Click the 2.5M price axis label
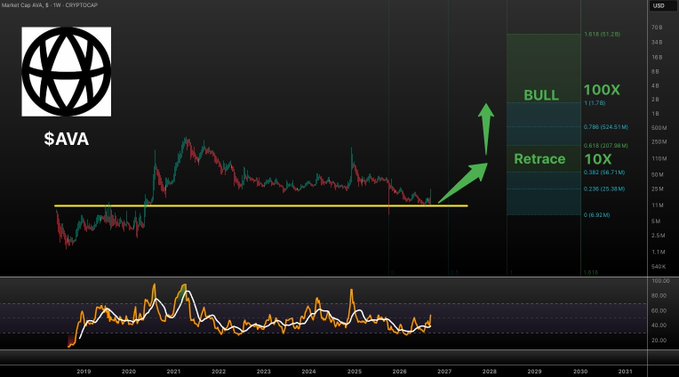The image size is (679, 377). coord(658,236)
